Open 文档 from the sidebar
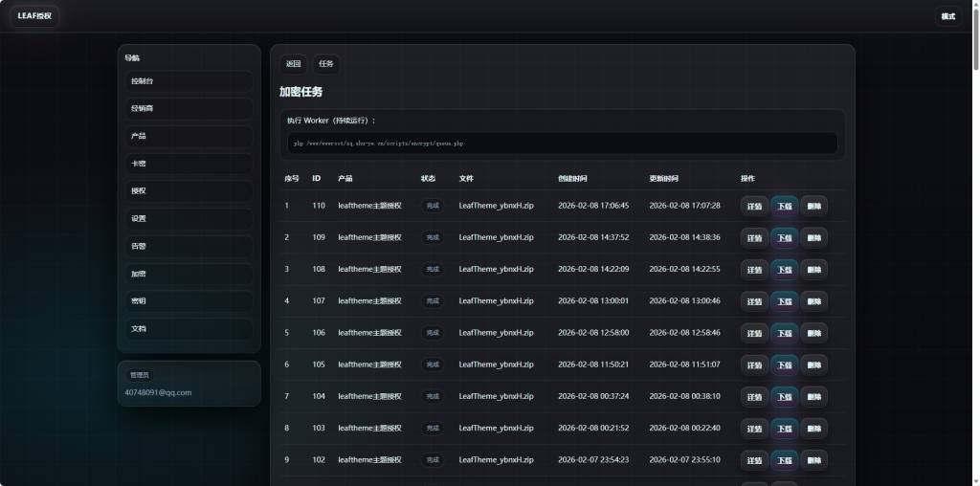The width and height of the screenshot is (980, 486). click(x=189, y=328)
